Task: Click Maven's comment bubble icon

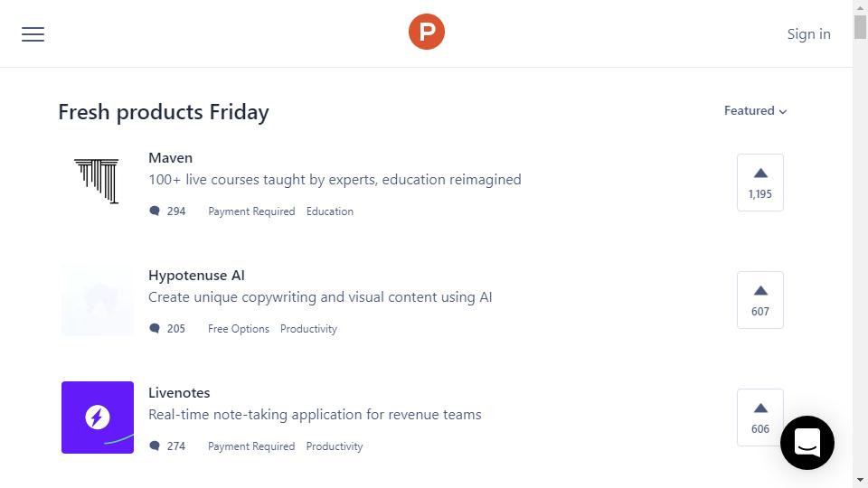Action: click(155, 211)
